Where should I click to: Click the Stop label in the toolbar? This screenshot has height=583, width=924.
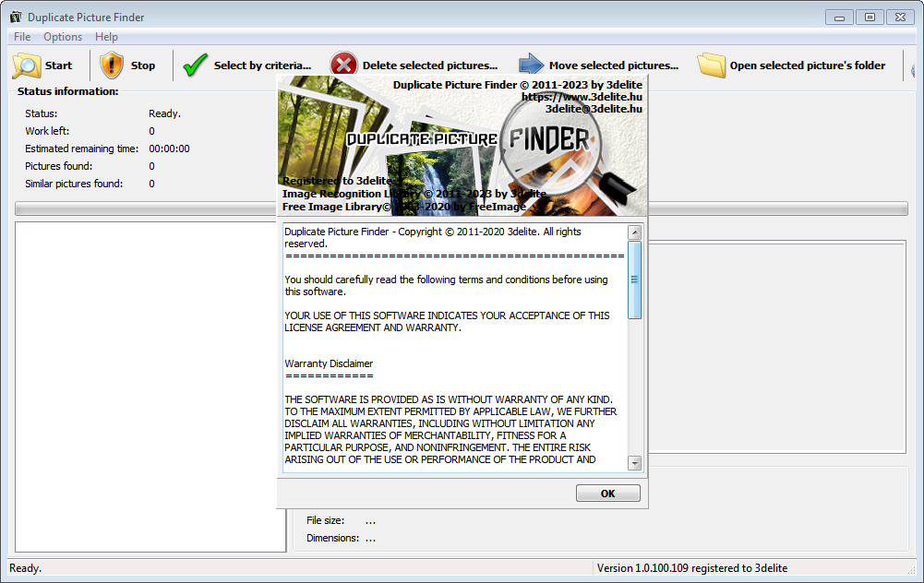tap(142, 65)
